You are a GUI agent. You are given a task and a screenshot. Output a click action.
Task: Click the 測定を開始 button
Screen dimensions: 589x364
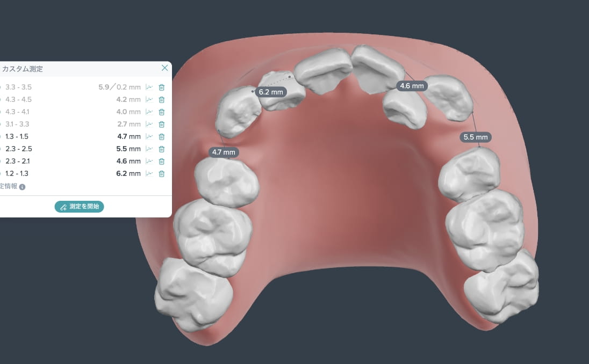coord(79,206)
